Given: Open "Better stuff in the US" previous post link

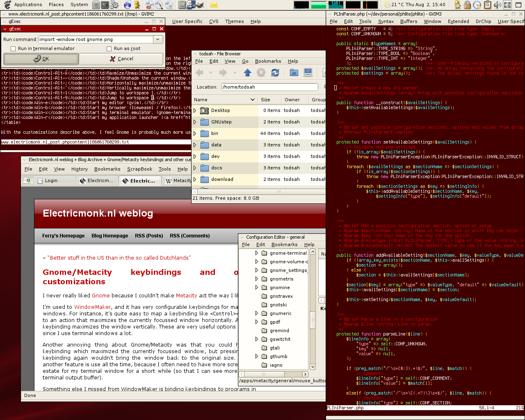Looking at the screenshot, I should (x=119, y=258).
